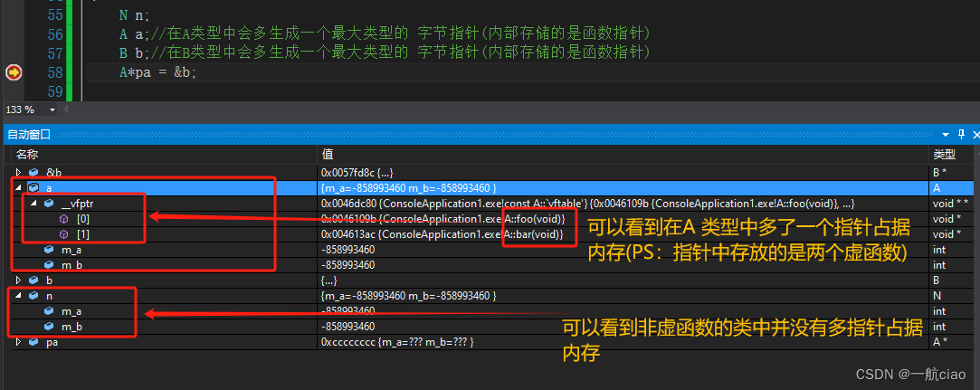Click the cube icon beside variable b
Screen dimensions: 980x390
pyautogui.click(x=33, y=280)
